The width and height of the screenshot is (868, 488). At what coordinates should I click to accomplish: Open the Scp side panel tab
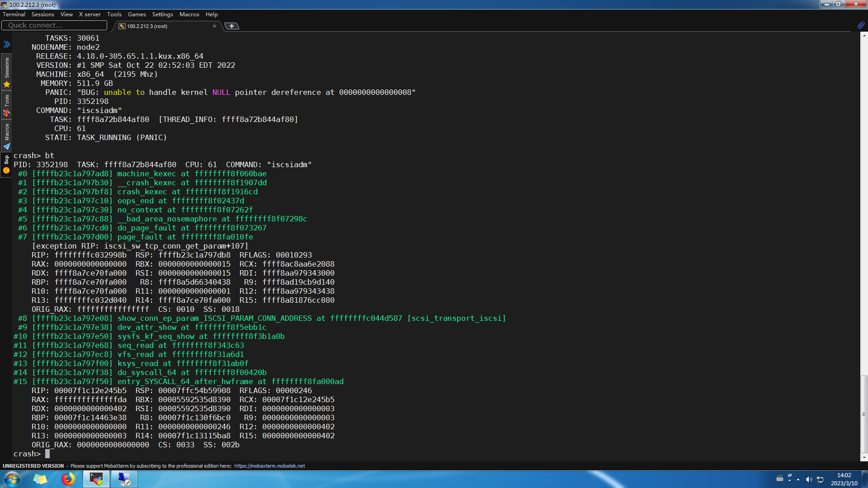click(x=7, y=164)
